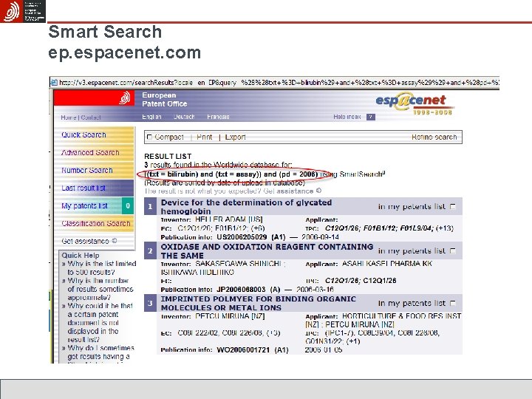Open My patents list in sidebar
Screen dimensions: 532x399
click(84, 205)
